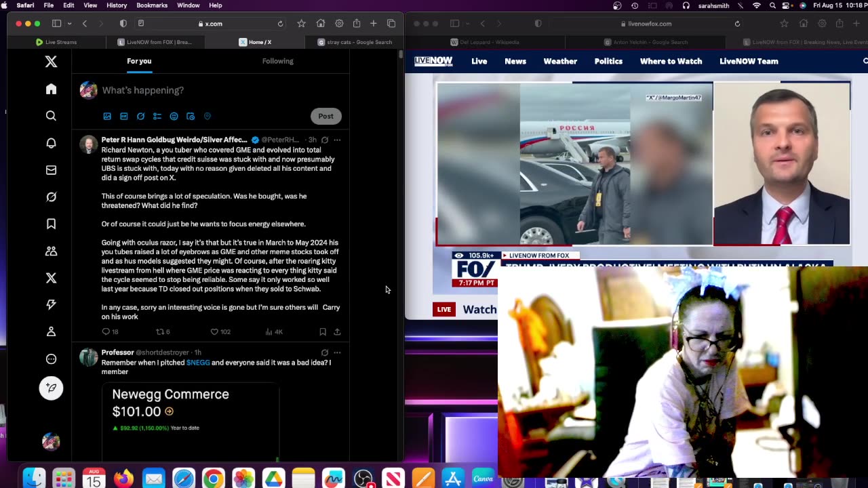Screen dimensions: 868x488
Task: Open the More circle icon in X sidebar
Action: (x=51, y=359)
